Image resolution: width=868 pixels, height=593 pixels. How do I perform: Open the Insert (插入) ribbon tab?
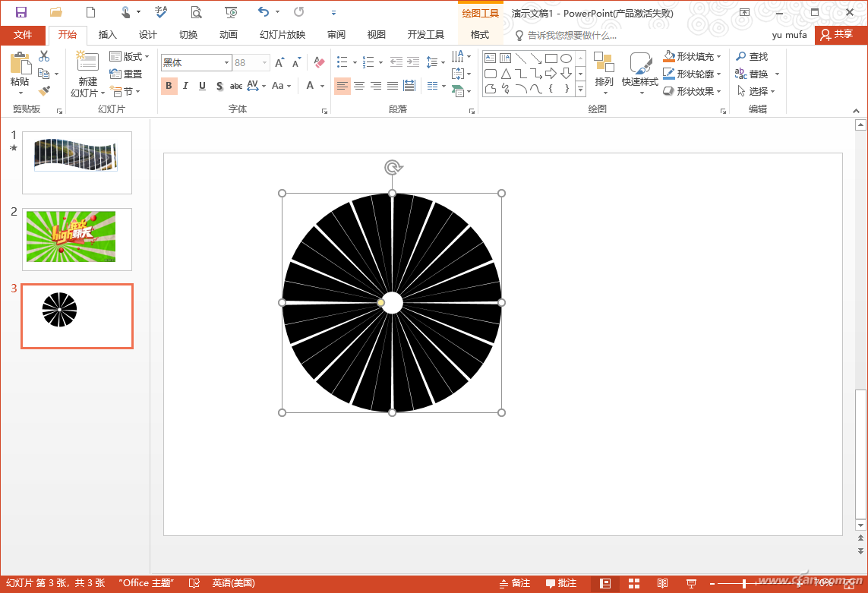pyautogui.click(x=108, y=35)
